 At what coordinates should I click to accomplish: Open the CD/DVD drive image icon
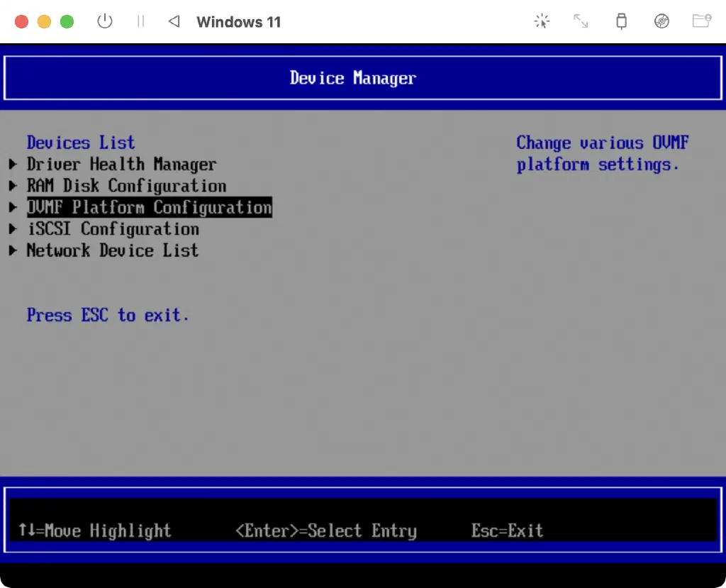point(661,21)
